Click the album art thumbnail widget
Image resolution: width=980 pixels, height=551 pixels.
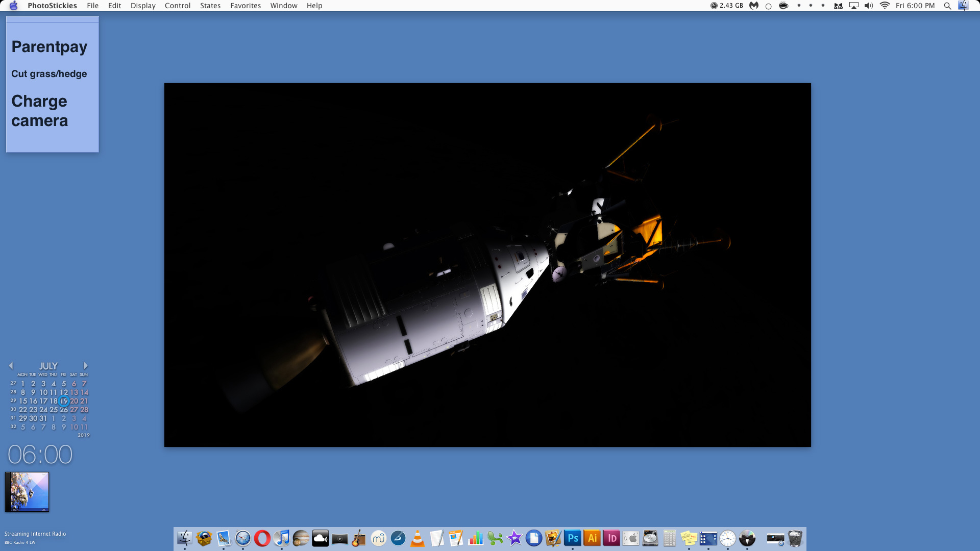pyautogui.click(x=27, y=492)
